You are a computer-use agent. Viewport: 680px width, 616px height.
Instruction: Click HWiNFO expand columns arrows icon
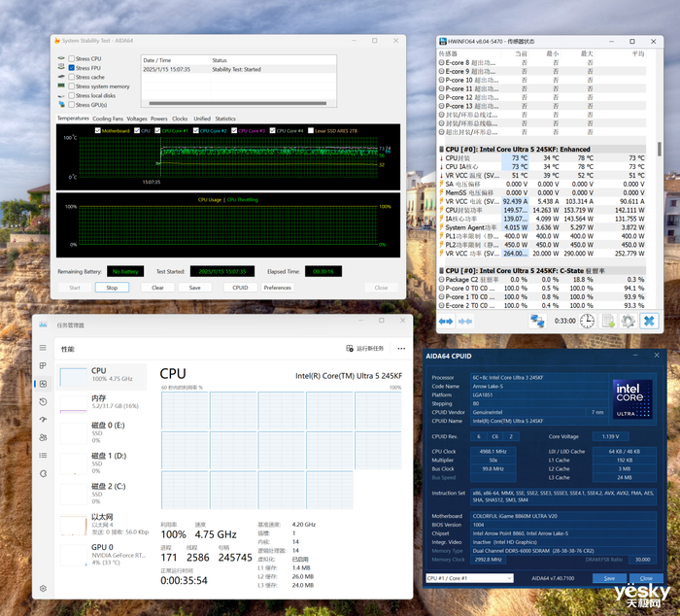click(x=445, y=322)
